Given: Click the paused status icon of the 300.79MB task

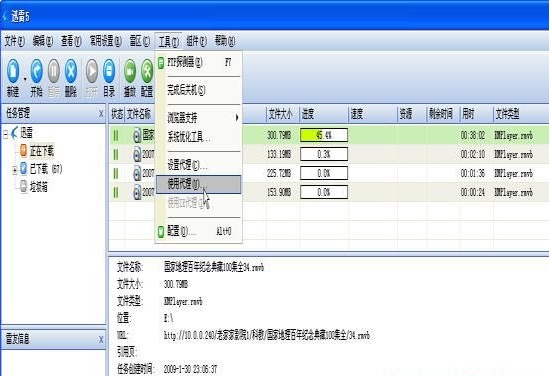Looking at the screenshot, I should pos(115,135).
